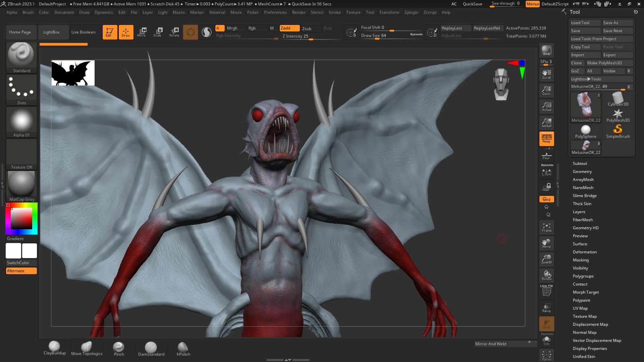Expand the Subtool section

point(580,164)
